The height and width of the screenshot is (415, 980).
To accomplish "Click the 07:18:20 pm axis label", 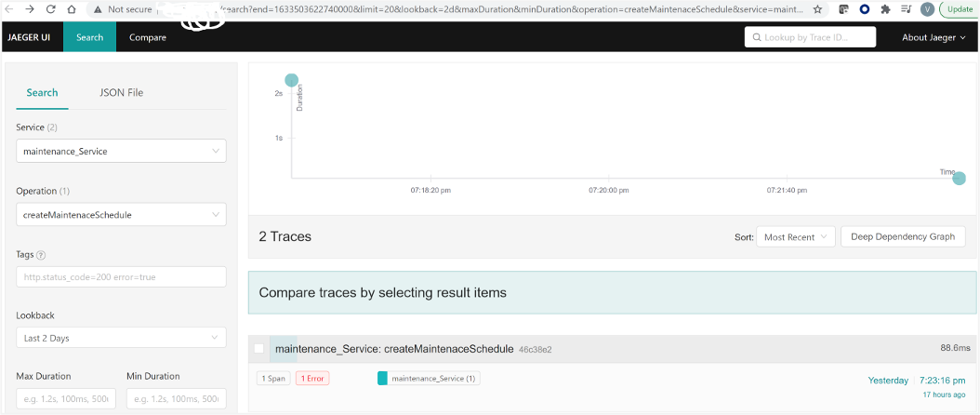I will click(x=430, y=189).
